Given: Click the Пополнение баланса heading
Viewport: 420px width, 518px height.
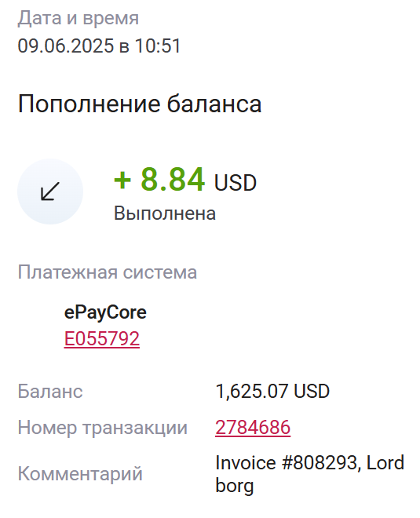Looking at the screenshot, I should (140, 104).
